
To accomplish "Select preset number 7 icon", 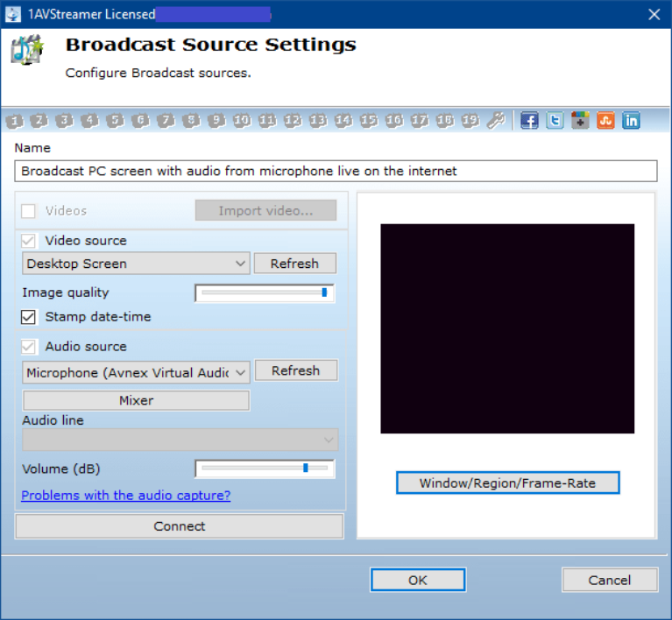I will [166, 121].
